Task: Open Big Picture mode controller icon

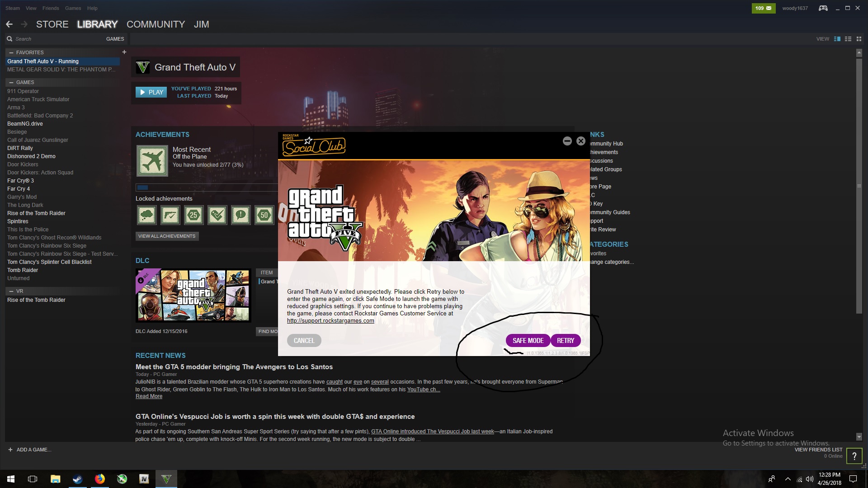Action: [x=823, y=8]
